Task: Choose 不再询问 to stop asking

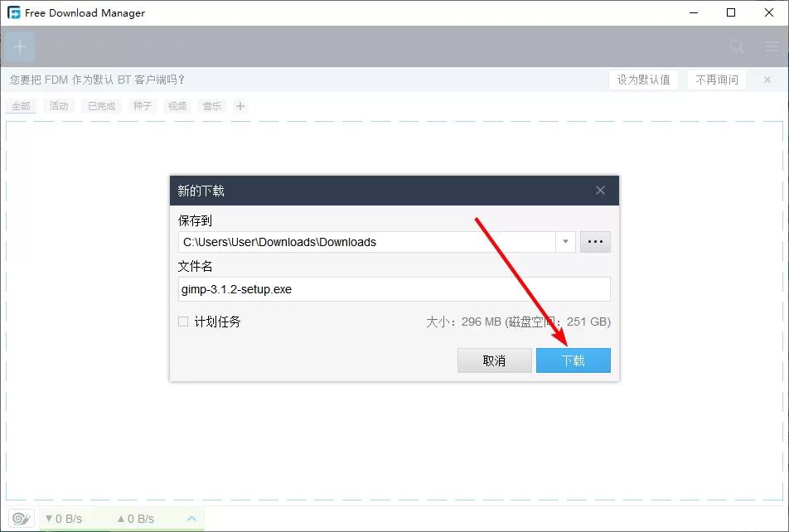Action: [717, 80]
